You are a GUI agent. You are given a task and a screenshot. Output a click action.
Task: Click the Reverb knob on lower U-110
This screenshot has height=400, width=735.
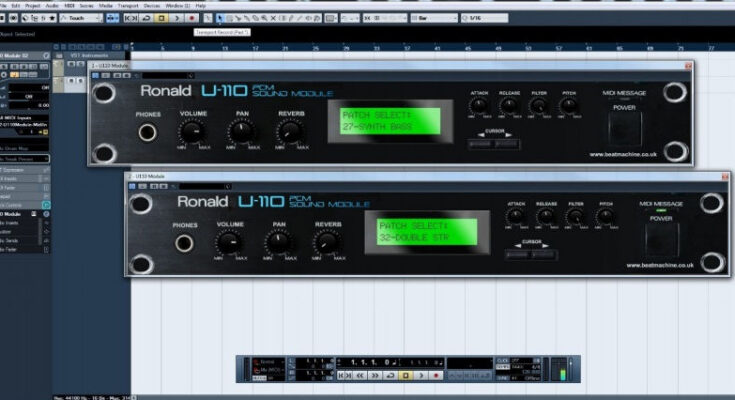pos(328,242)
